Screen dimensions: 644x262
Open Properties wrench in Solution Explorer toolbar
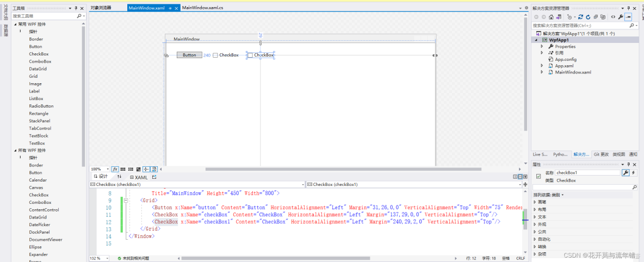pyautogui.click(x=621, y=17)
